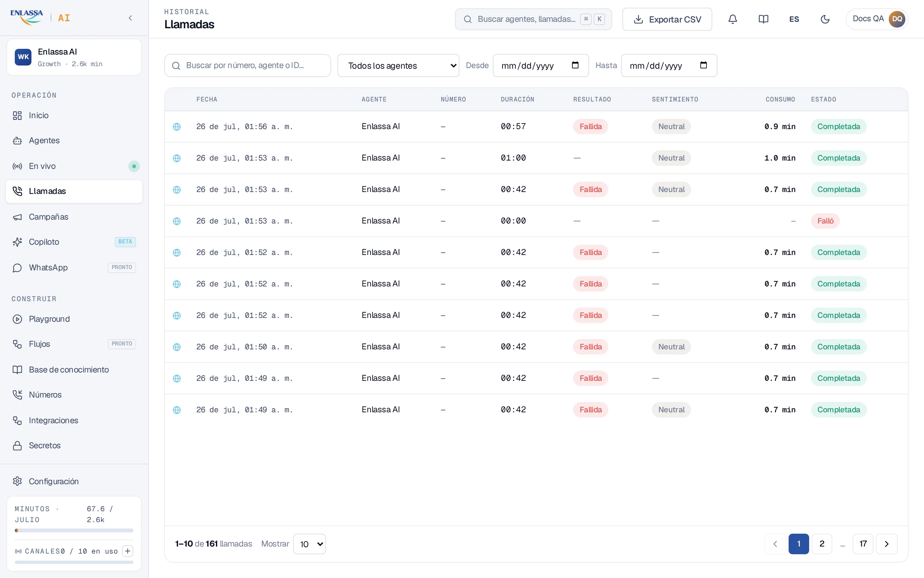This screenshot has width=924, height=578.
Task: Navigate to Inicio in sidebar
Action: (74, 116)
